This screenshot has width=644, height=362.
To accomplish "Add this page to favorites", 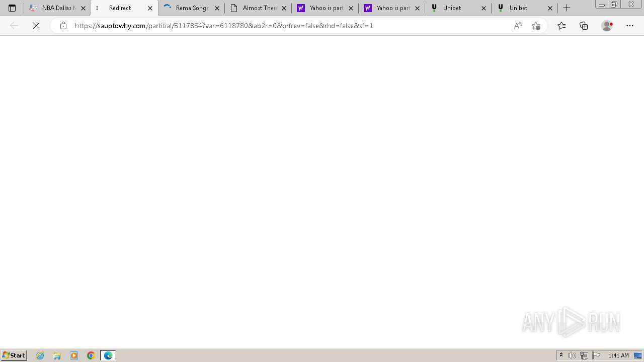I will 536,26.
